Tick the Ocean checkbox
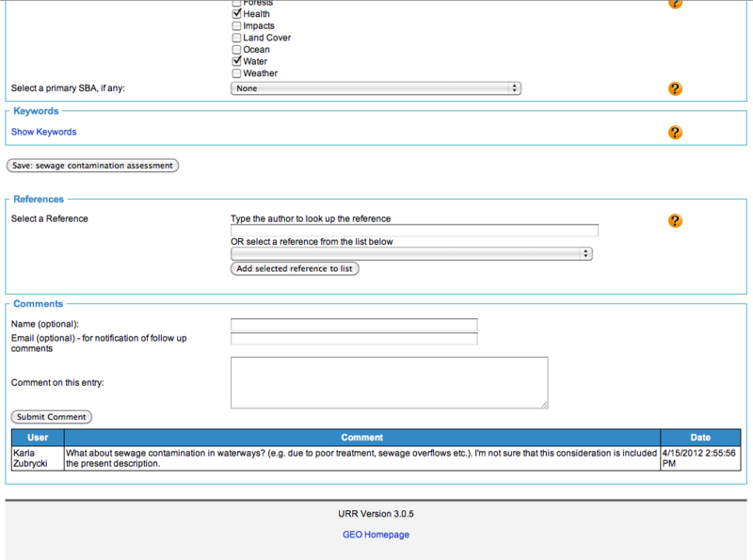This screenshot has width=753, height=560. (236, 50)
